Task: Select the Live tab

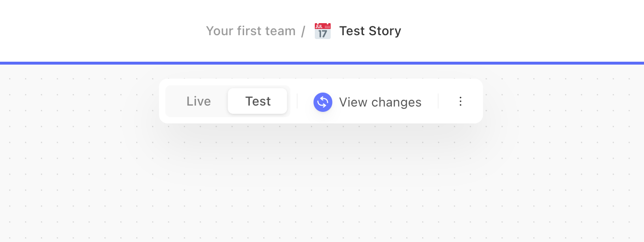Action: pyautogui.click(x=199, y=101)
